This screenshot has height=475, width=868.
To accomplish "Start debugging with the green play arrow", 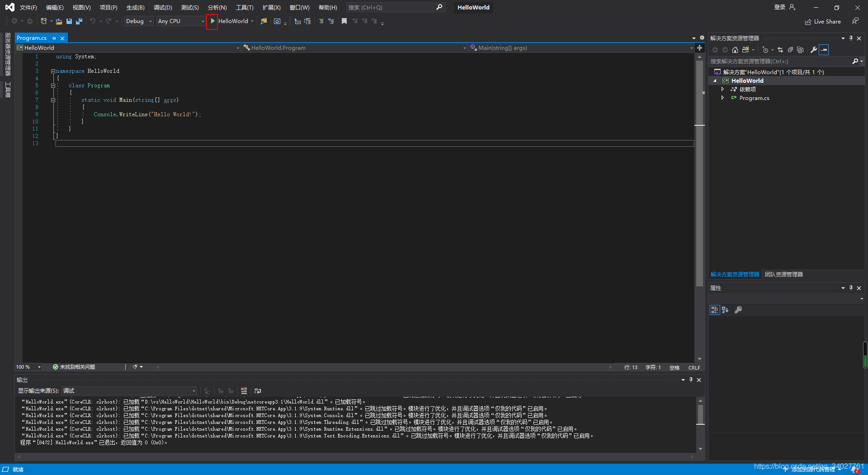I will (212, 21).
